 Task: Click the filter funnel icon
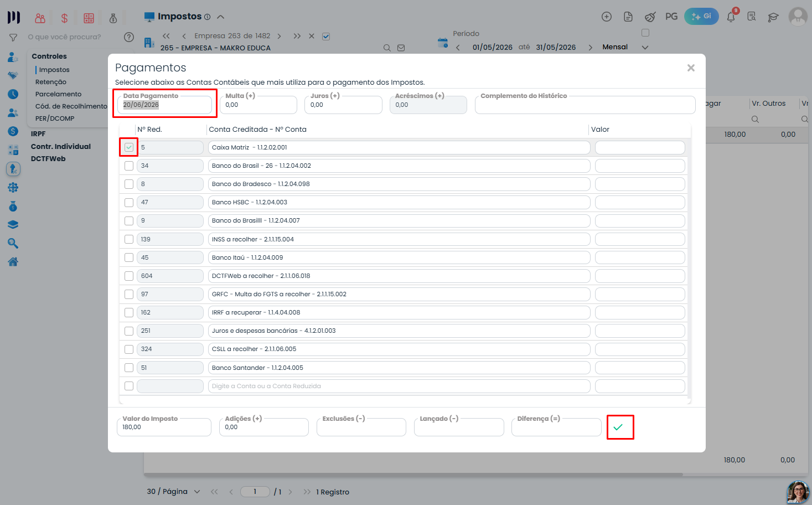(13, 38)
